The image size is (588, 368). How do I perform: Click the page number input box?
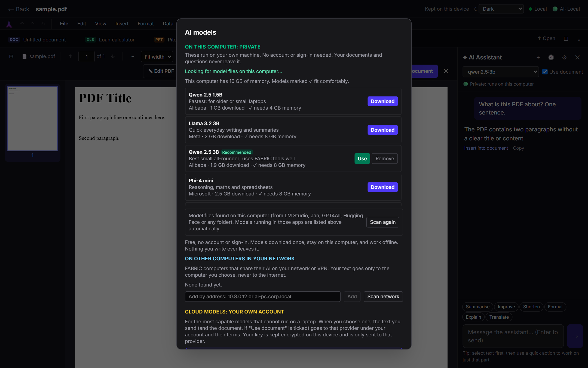point(87,57)
